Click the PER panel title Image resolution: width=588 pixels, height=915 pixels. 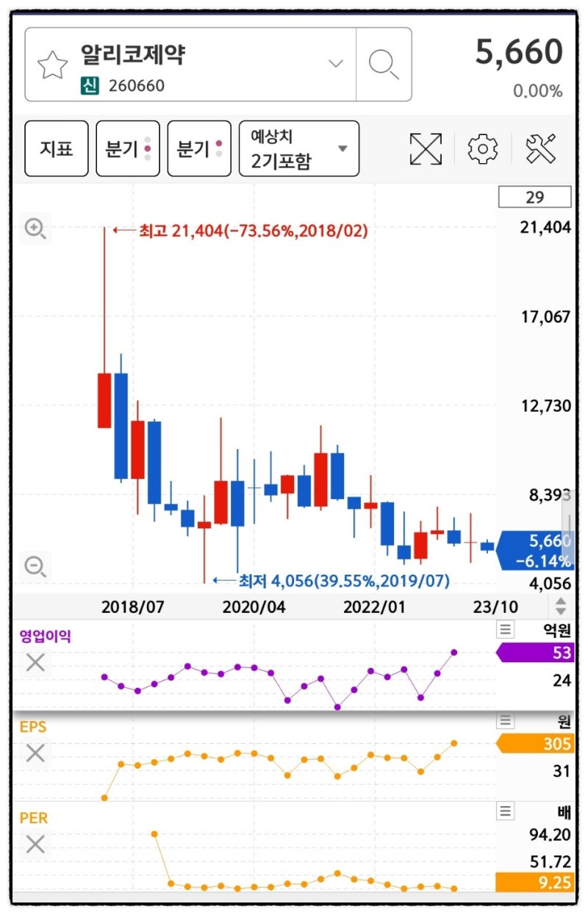click(x=34, y=817)
